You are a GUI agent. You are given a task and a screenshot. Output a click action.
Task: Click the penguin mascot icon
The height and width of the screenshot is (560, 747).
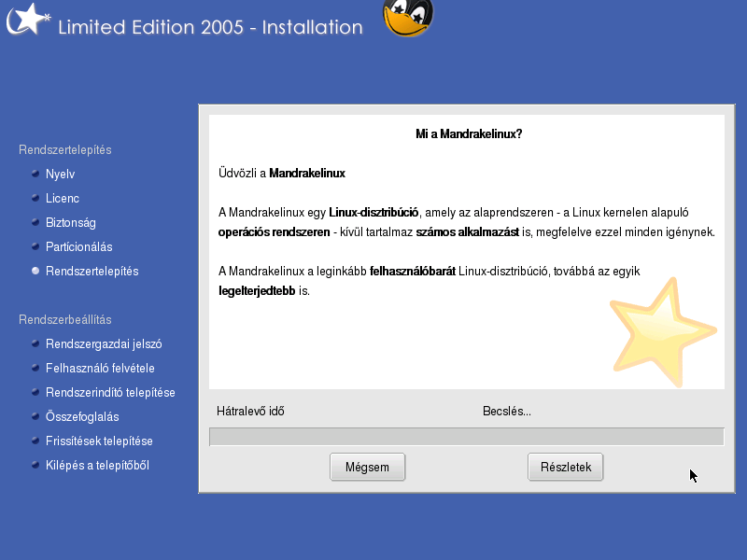point(408,18)
